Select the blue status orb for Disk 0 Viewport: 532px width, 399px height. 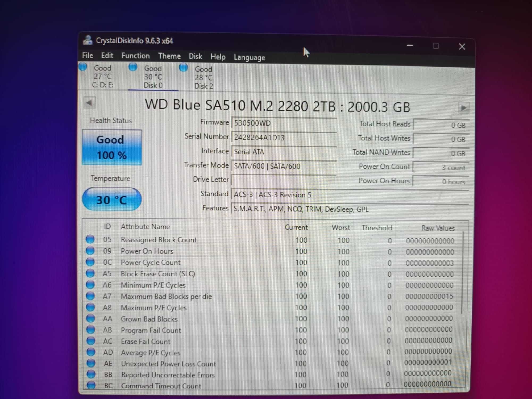(133, 67)
